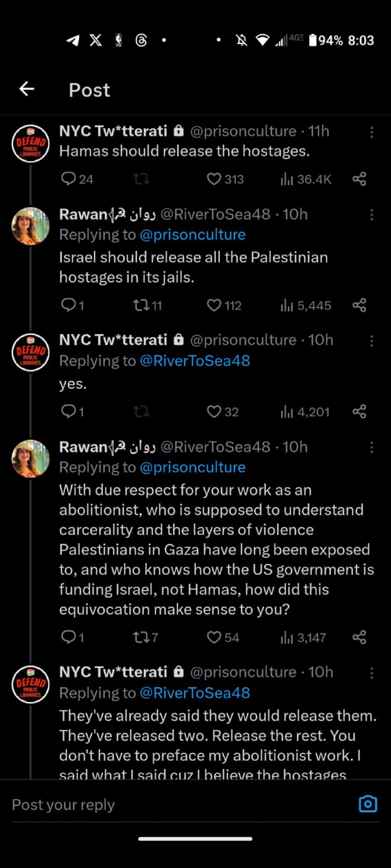Share the "yes." reply
Viewport: 391px width, 868px height.
click(x=359, y=411)
